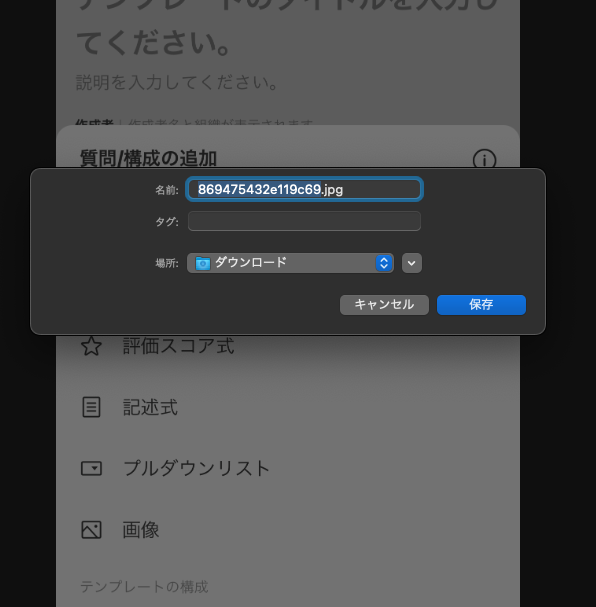This screenshot has width=596, height=607.
Task: Click the star icon for 評価スコア式
Action: tap(91, 346)
